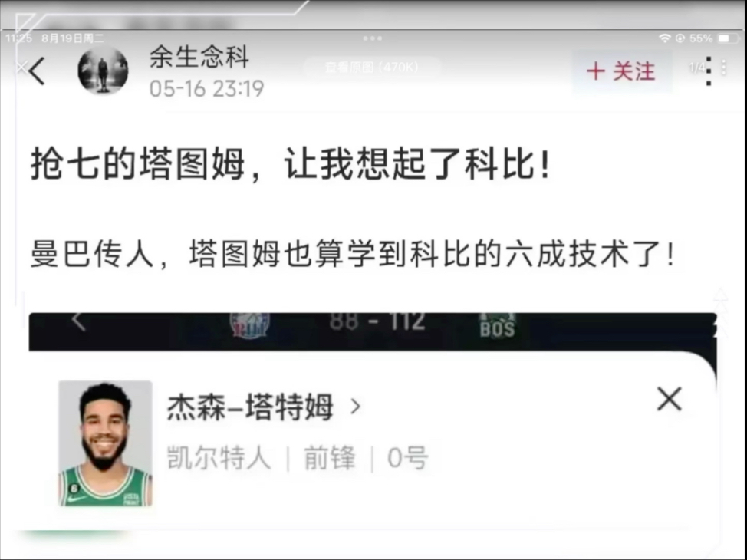Tap the BOS Celtics team logo
Screen dimensions: 747x560
pos(497,325)
